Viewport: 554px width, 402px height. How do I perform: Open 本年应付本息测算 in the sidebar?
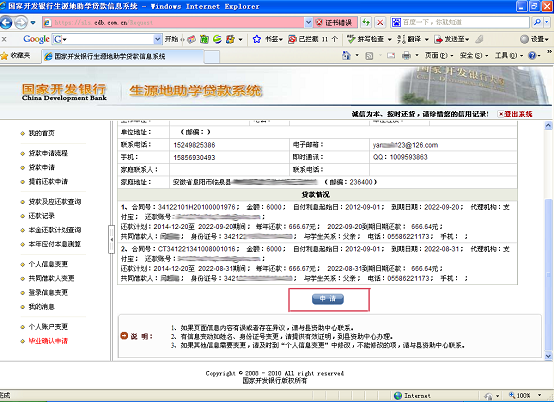55,244
